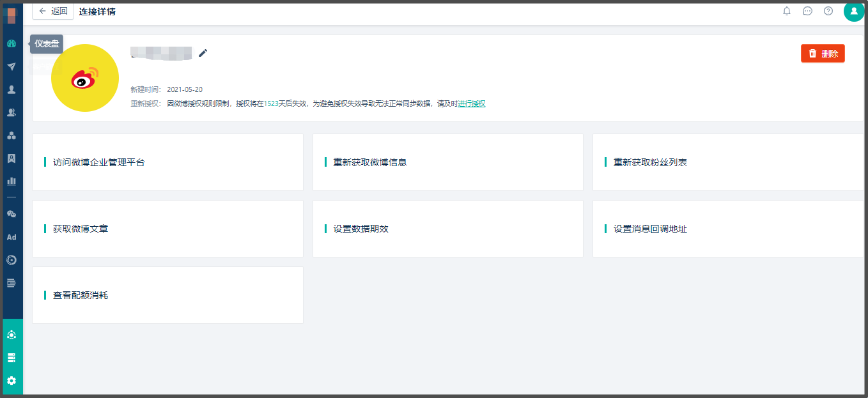This screenshot has height=398, width=868.
Task: Open the bar chart analytics icon
Action: pyautogui.click(x=12, y=181)
